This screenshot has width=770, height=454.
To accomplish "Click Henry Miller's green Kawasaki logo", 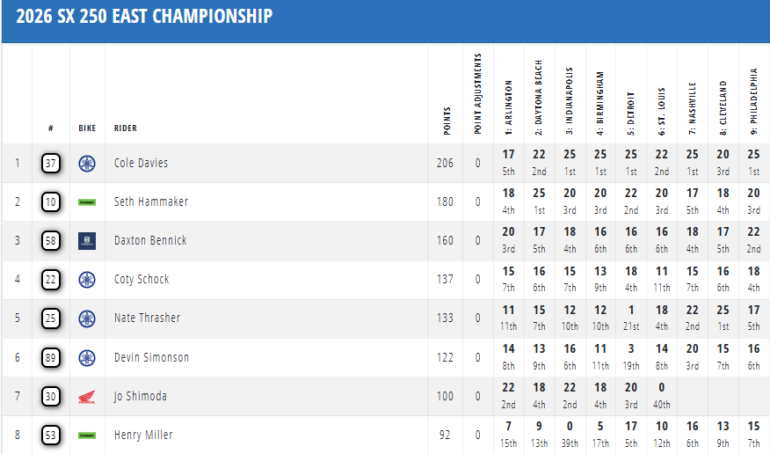I will 87,435.
